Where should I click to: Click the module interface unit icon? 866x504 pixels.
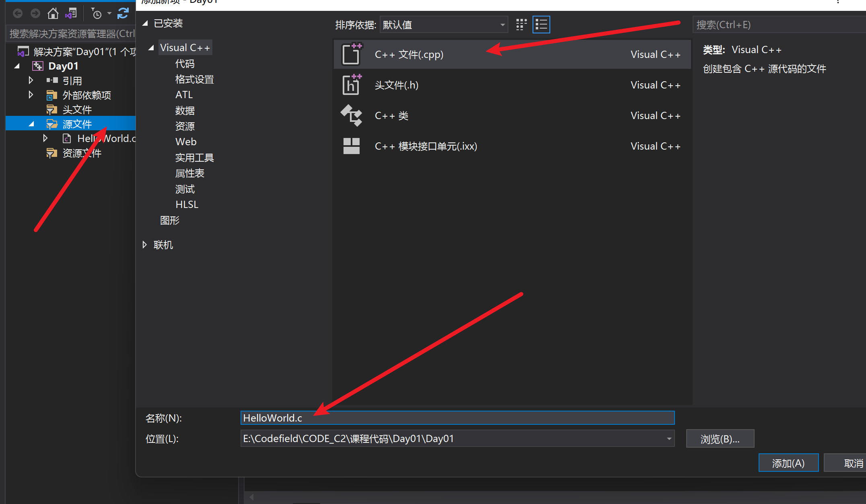coord(352,146)
